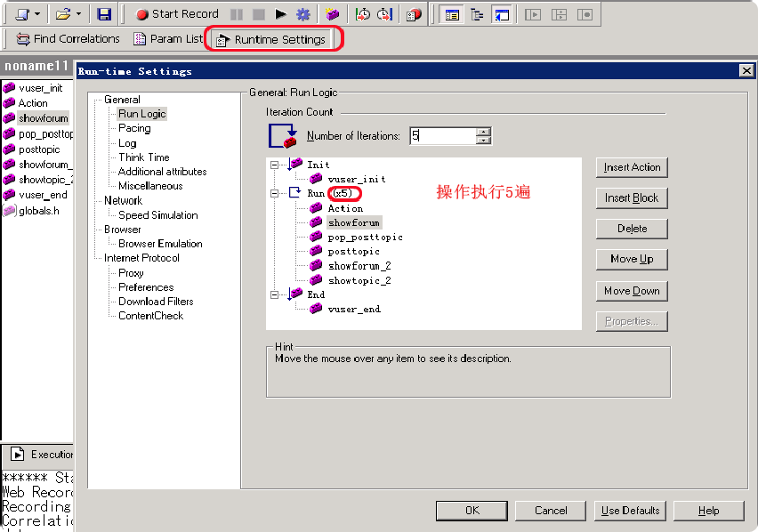
Task: Select Pacing in the settings tree
Action: tap(134, 128)
